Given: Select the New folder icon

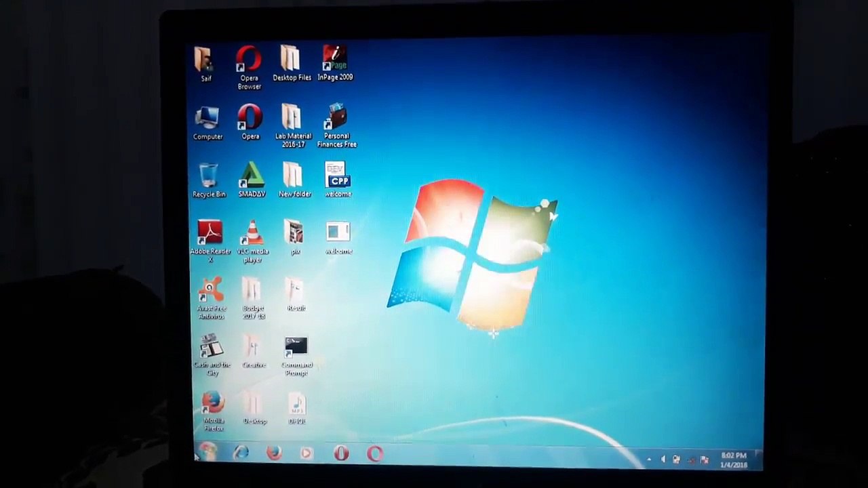Looking at the screenshot, I should (294, 180).
